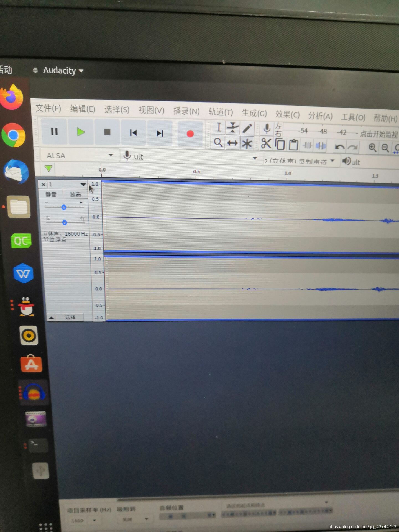
Task: Select the Multi-Tool asterisk
Action: [x=247, y=144]
